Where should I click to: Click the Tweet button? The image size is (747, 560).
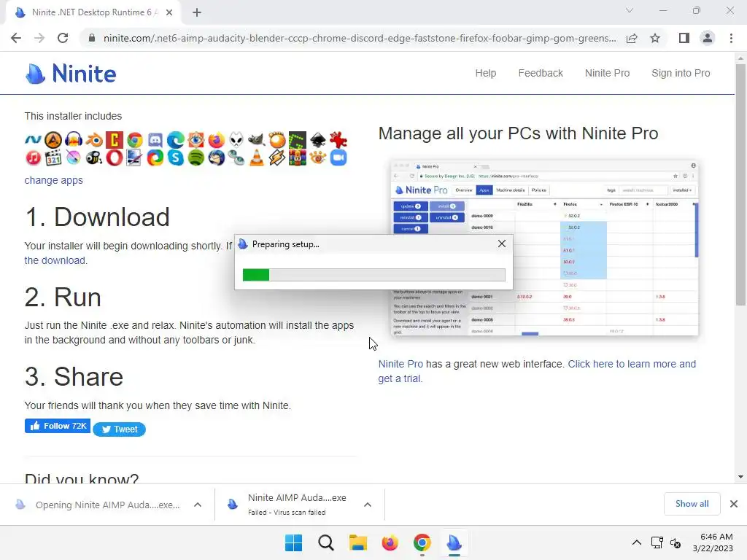[x=119, y=429]
